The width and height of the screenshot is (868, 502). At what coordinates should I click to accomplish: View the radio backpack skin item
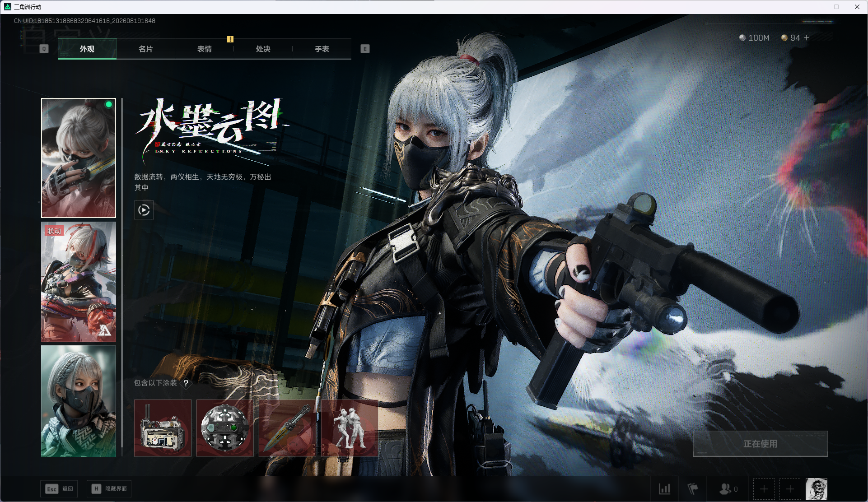(163, 428)
